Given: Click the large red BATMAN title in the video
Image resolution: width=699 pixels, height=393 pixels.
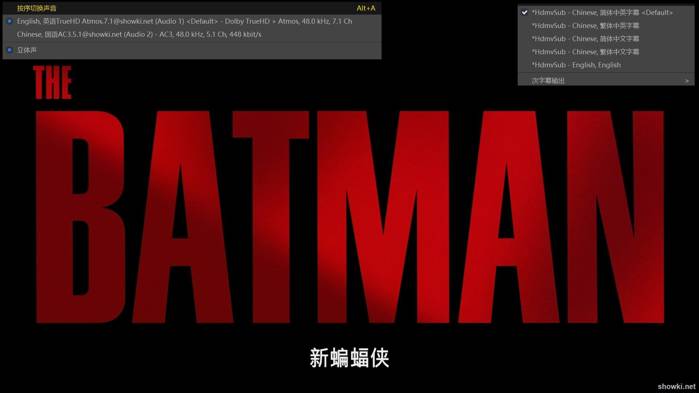Looking at the screenshot, I should point(350,217).
